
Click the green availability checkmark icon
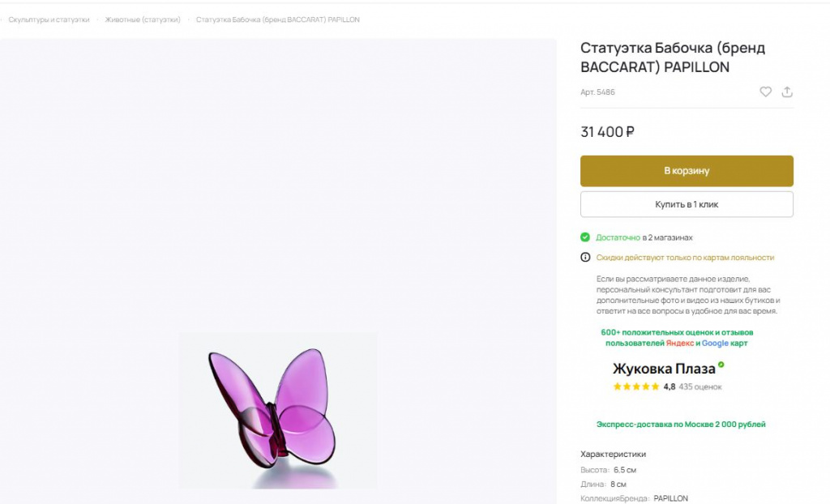pos(585,237)
